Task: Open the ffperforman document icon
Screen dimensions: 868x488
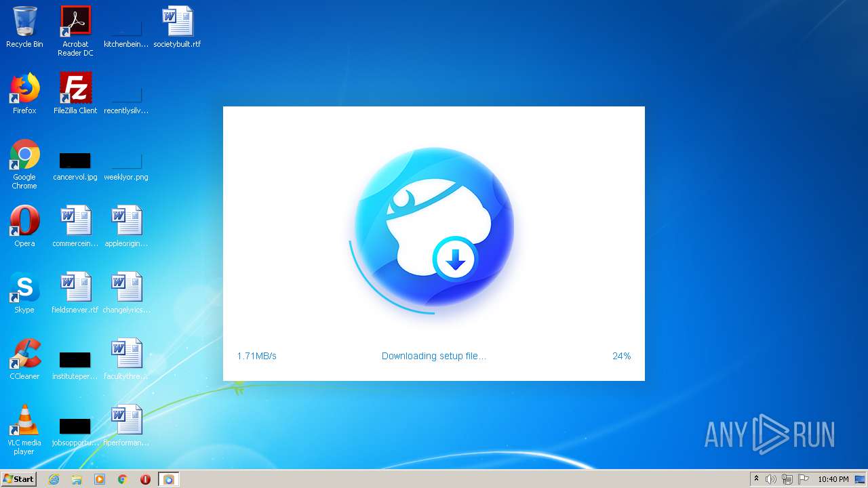Action: (126, 426)
